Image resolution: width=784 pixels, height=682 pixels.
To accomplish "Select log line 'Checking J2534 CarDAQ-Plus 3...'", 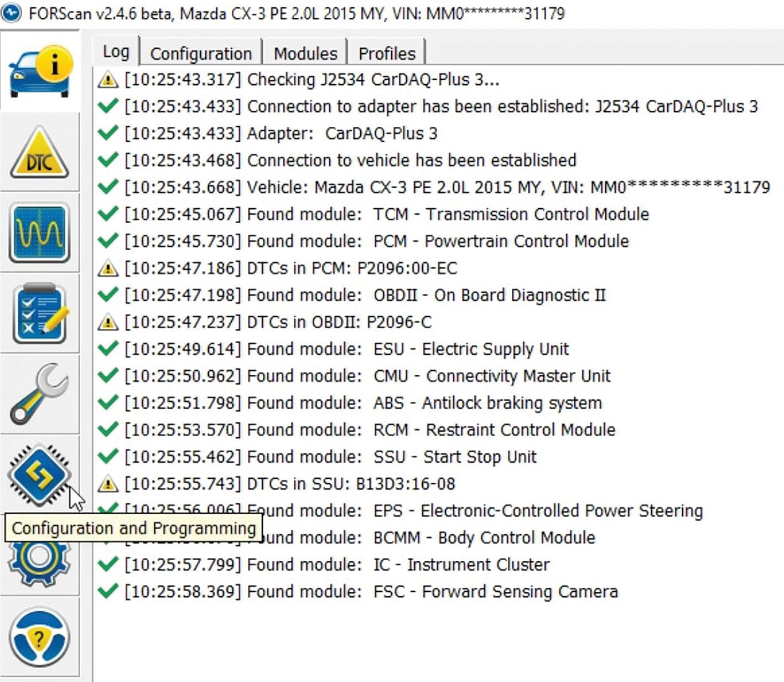I will [312, 80].
